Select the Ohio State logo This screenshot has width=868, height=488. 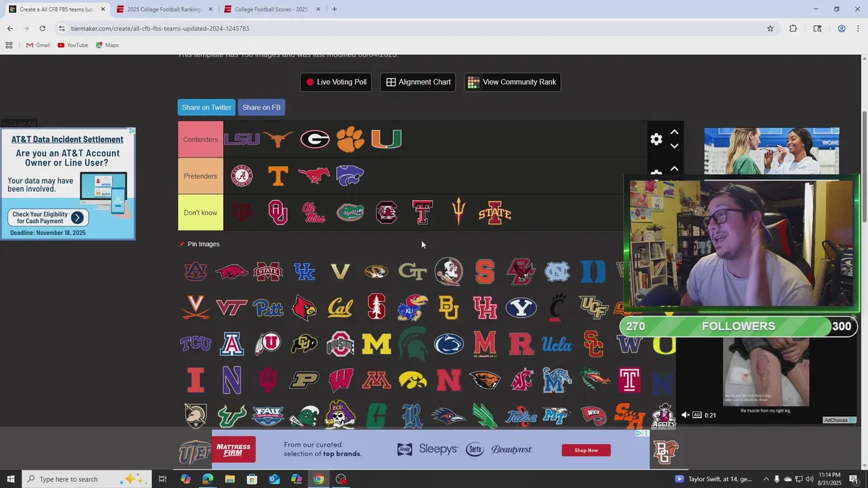[x=340, y=344]
